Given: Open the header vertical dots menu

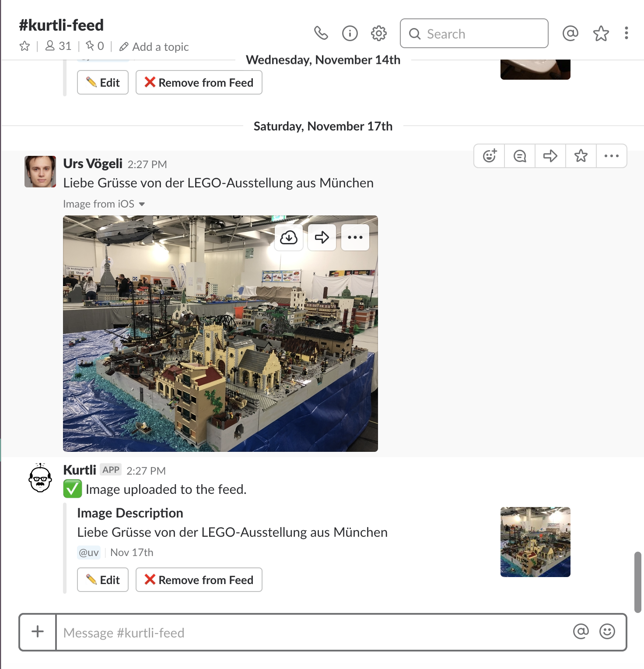Looking at the screenshot, I should pyautogui.click(x=626, y=33).
